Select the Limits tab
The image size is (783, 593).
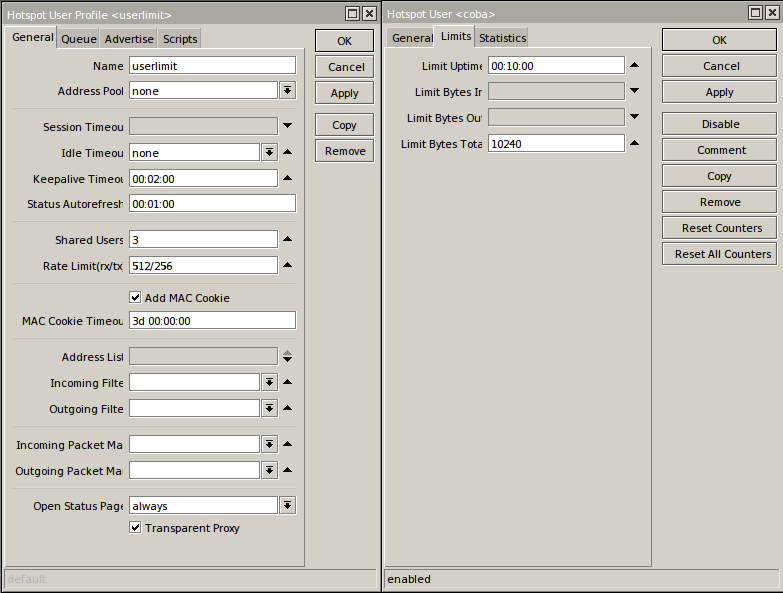pyautogui.click(x=455, y=36)
